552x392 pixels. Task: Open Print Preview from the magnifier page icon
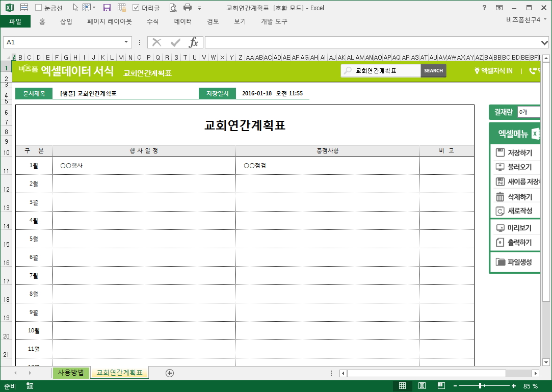(x=173, y=8)
